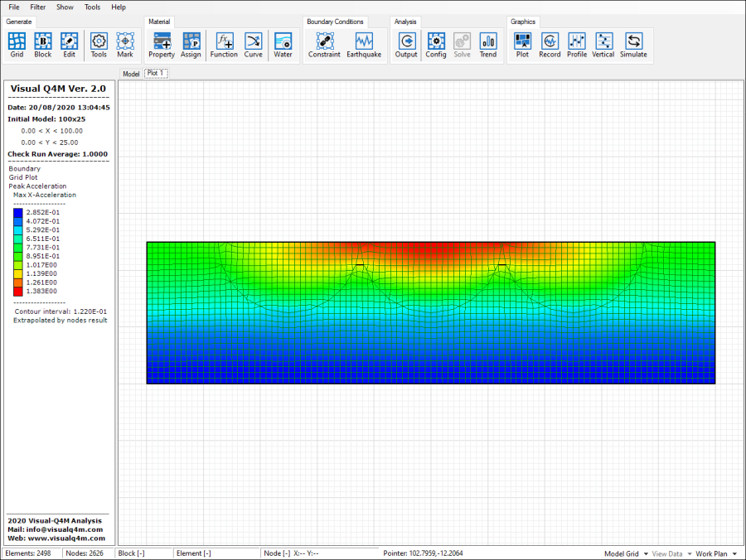Click the red peak zone of contour plot
The width and height of the screenshot is (746, 560).
(x=431, y=250)
